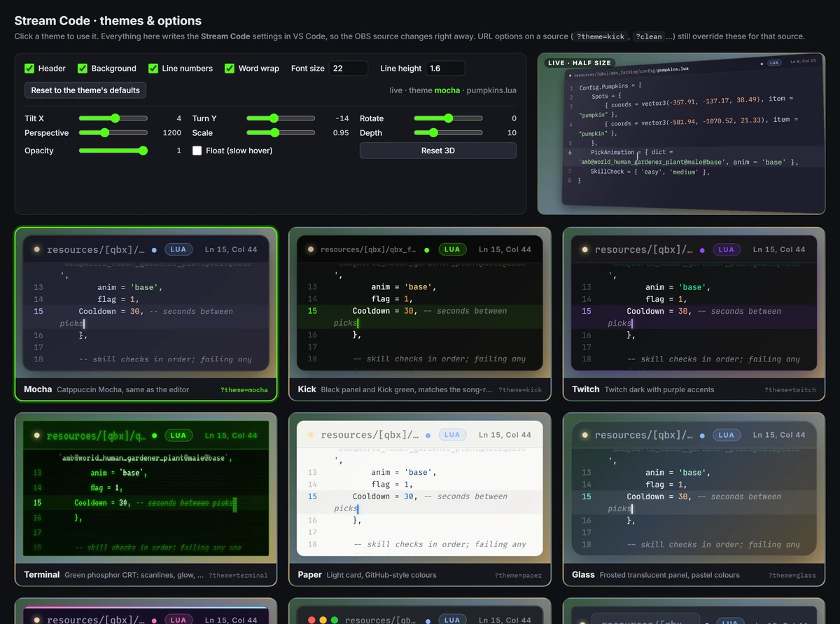
Task: Click the Scale value "0.95"
Action: (x=341, y=132)
